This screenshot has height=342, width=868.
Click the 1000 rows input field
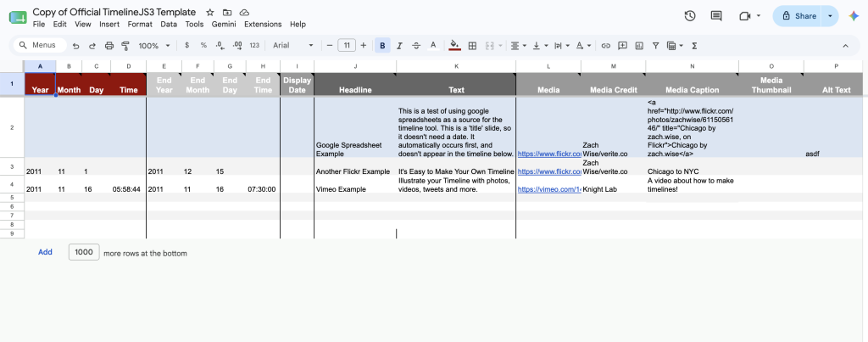[84, 252]
